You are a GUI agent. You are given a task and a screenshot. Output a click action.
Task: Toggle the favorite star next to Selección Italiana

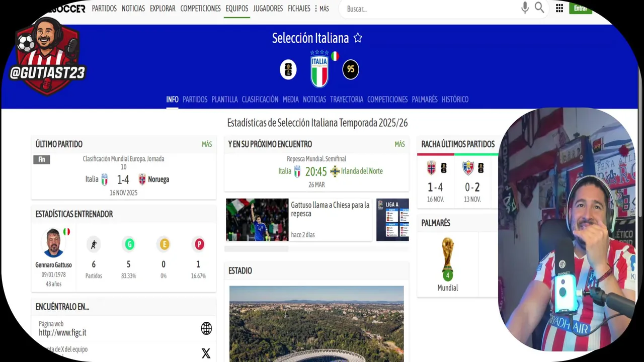point(358,38)
